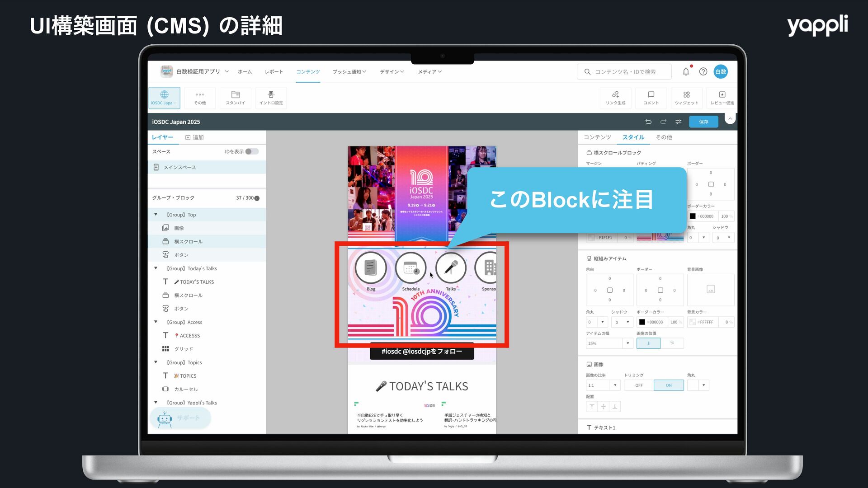Collapse the top panel chevron
The height and width of the screenshot is (488, 868).
click(x=730, y=118)
